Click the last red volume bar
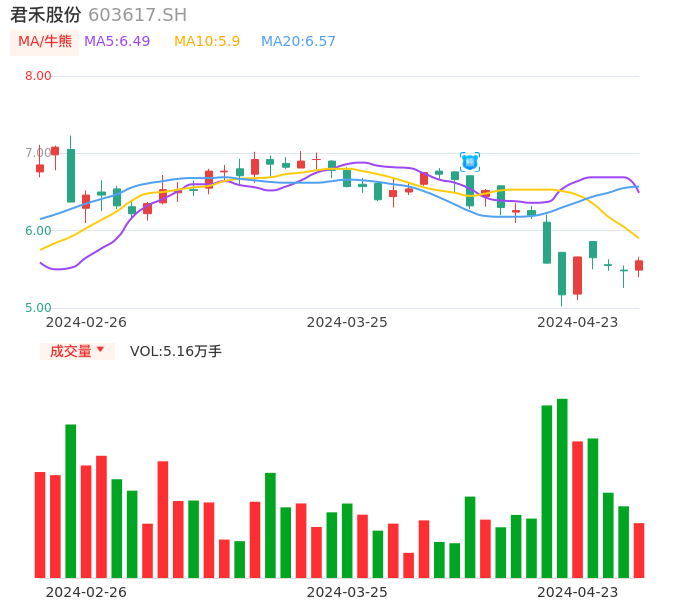 (x=639, y=550)
